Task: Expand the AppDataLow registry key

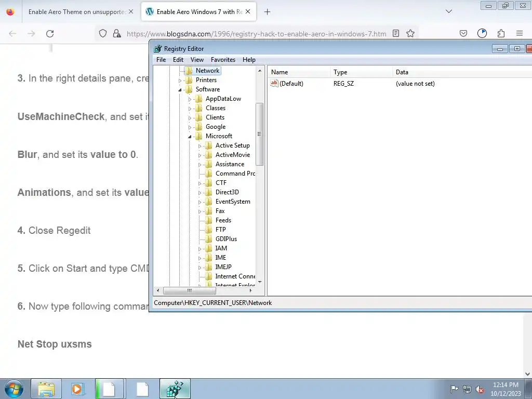Action: 190,99
